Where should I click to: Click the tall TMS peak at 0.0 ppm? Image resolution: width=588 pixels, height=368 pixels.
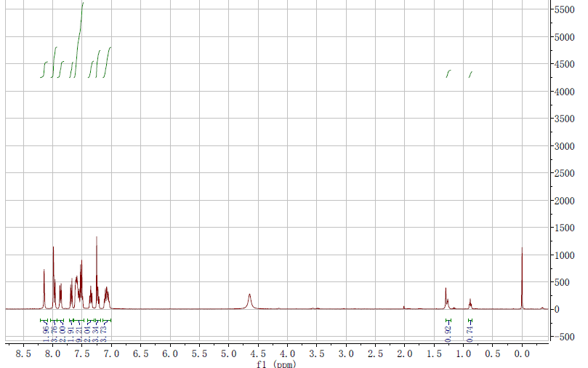click(x=522, y=279)
